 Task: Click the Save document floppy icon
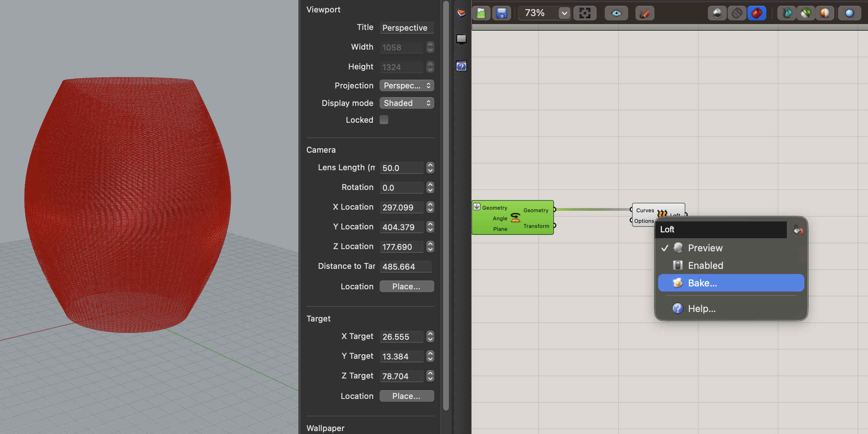[x=501, y=13]
